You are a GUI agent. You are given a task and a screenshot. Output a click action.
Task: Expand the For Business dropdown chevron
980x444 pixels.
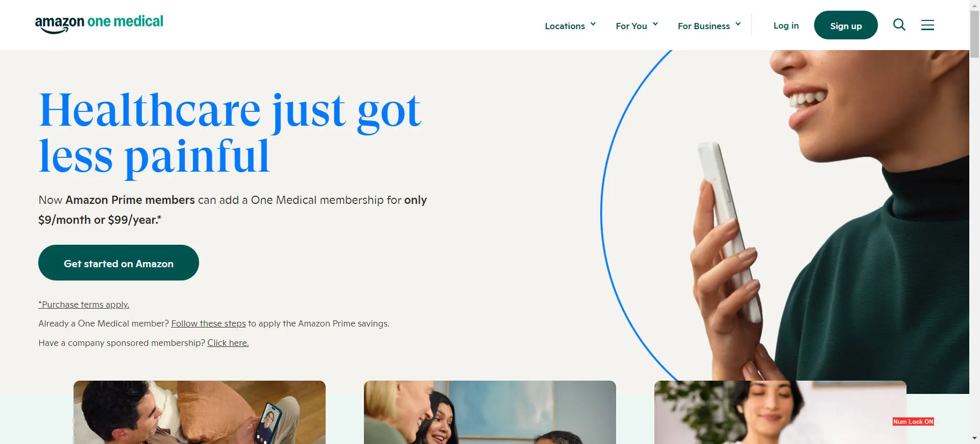click(x=738, y=24)
